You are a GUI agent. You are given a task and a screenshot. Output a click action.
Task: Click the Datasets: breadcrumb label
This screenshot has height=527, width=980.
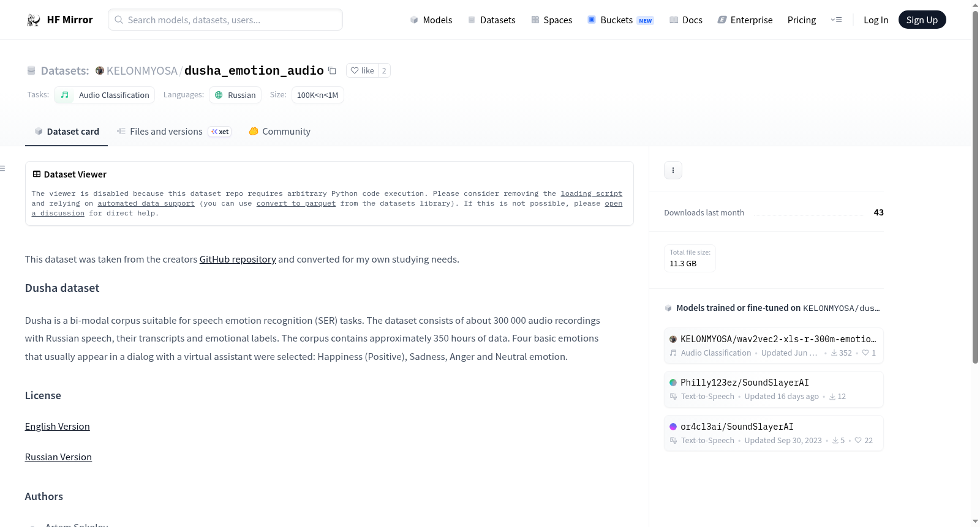point(65,70)
